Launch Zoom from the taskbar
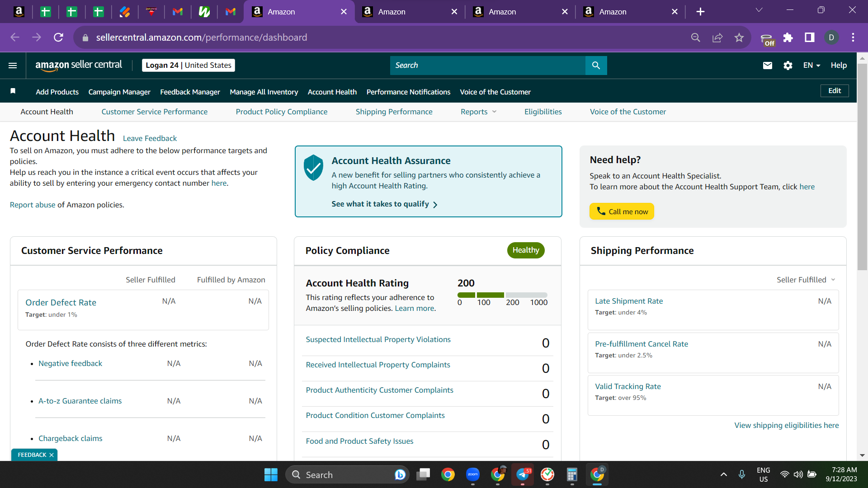 point(473,475)
